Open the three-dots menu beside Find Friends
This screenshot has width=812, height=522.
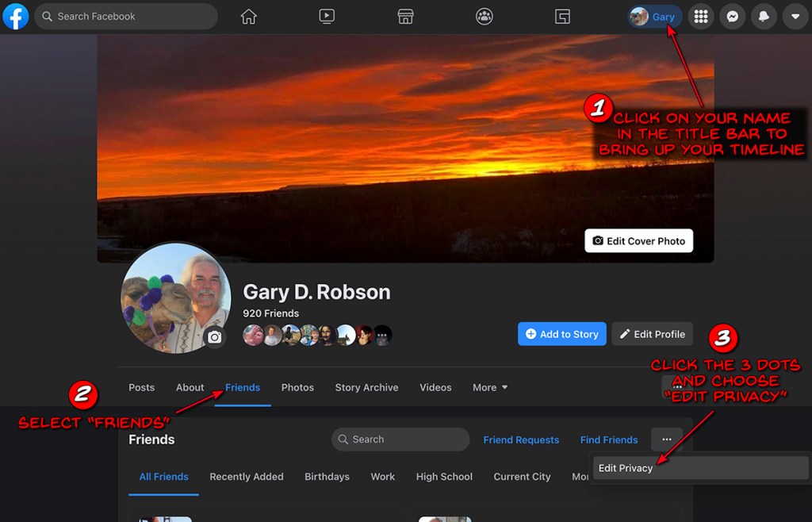(666, 439)
